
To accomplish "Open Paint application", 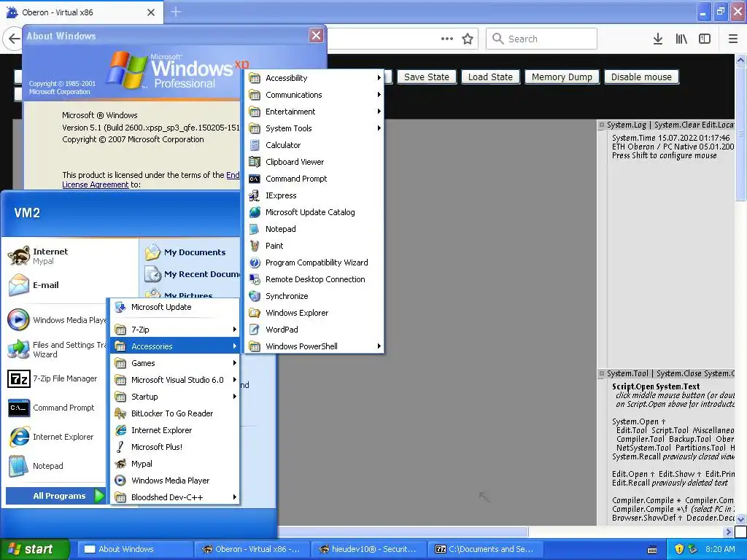I will (314, 246).
